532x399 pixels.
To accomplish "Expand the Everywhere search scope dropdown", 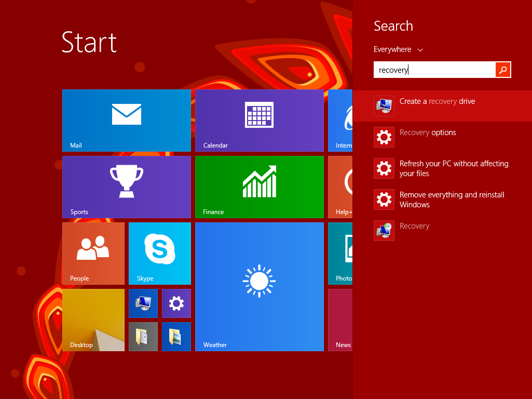I will (x=398, y=49).
